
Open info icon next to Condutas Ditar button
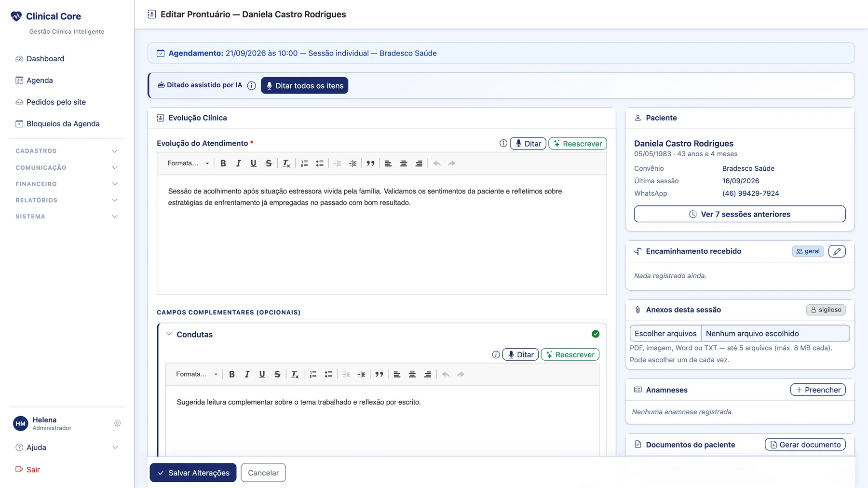click(x=496, y=354)
